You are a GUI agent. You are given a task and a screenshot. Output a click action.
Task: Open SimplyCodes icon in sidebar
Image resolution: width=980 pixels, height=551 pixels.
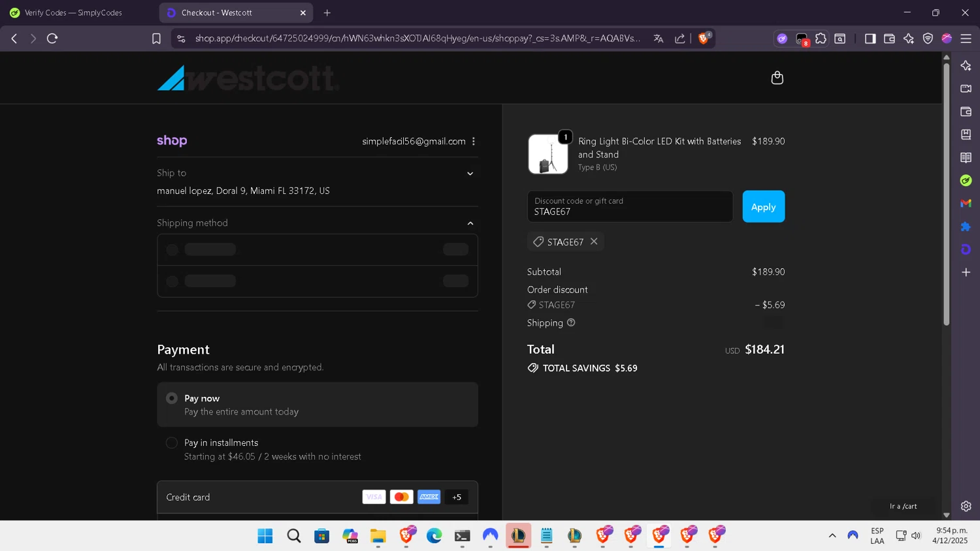coord(966,180)
